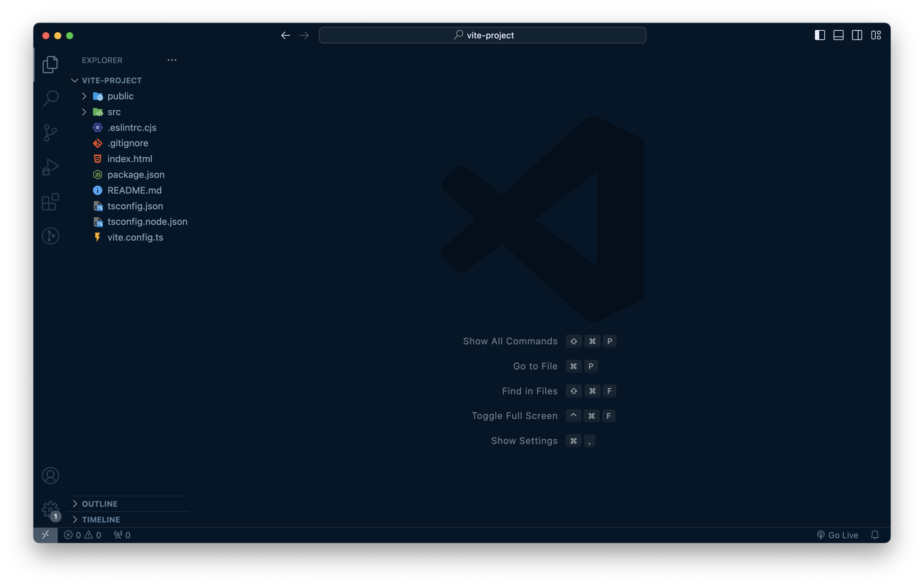Open the Accounts menu icon
This screenshot has width=924, height=587.
[50, 475]
